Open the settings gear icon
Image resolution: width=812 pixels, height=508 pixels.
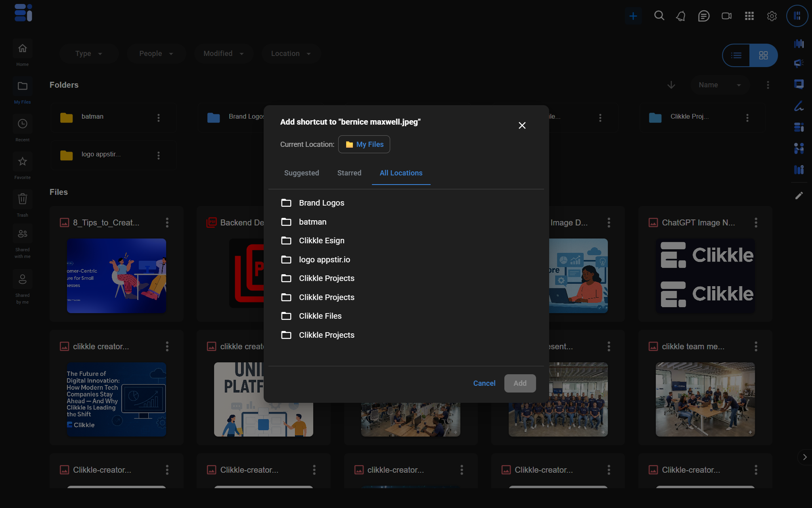772,16
